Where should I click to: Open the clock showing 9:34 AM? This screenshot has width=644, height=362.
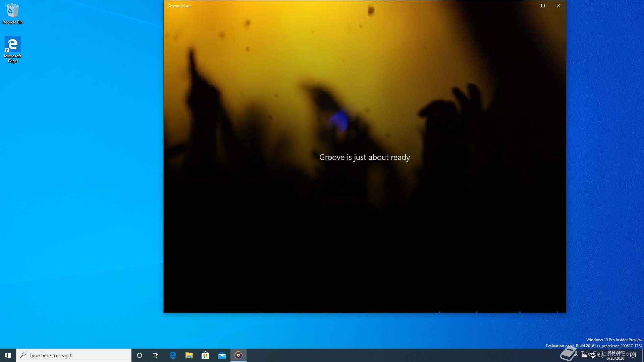point(615,355)
